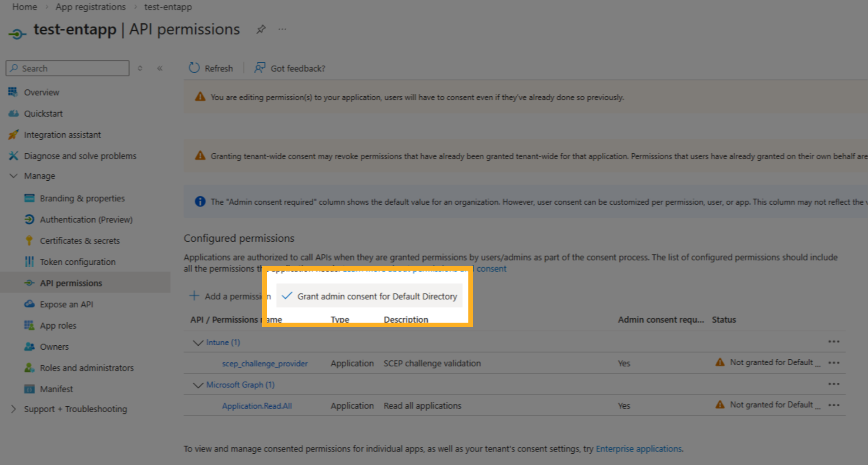Viewport: 868px width, 465px height.
Task: Collapse the Intune permissions group
Action: [x=198, y=342]
